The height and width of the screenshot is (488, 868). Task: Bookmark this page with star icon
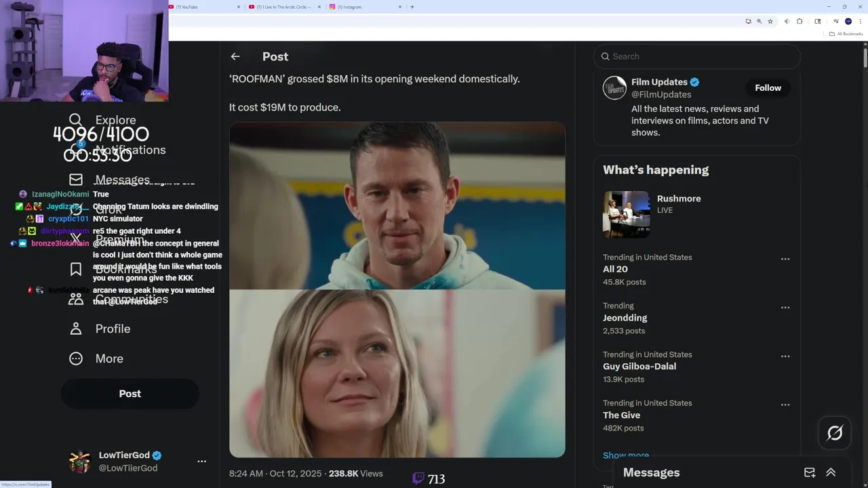point(770,22)
